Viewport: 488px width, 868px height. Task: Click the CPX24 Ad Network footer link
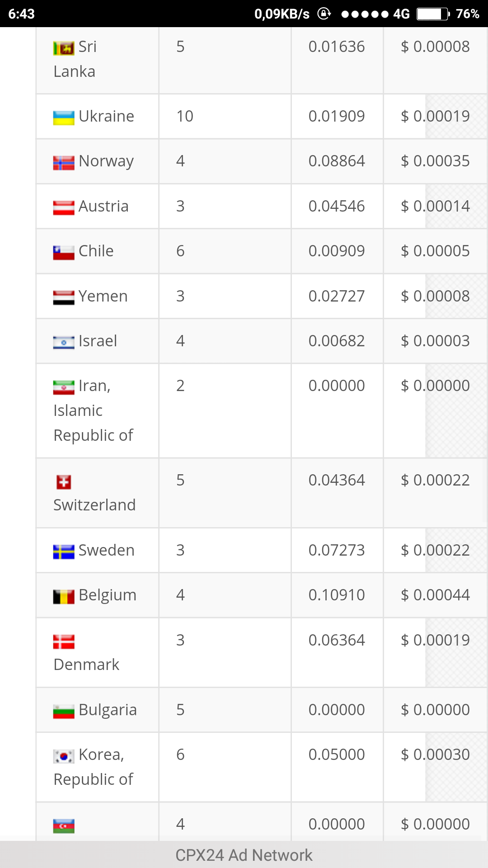244,855
